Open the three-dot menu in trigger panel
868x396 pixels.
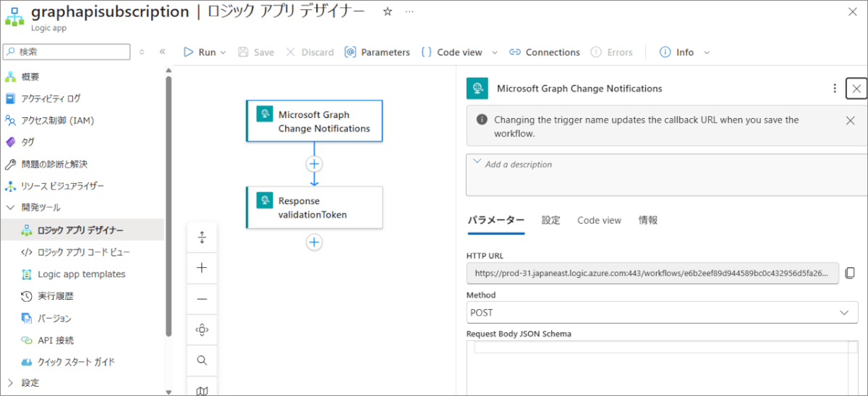pos(835,88)
